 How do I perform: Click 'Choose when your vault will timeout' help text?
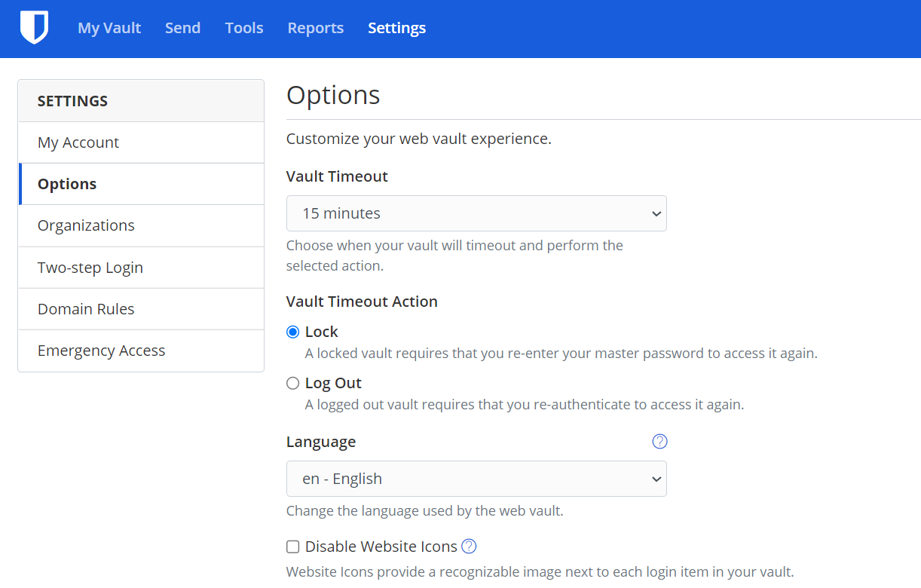[x=454, y=256]
